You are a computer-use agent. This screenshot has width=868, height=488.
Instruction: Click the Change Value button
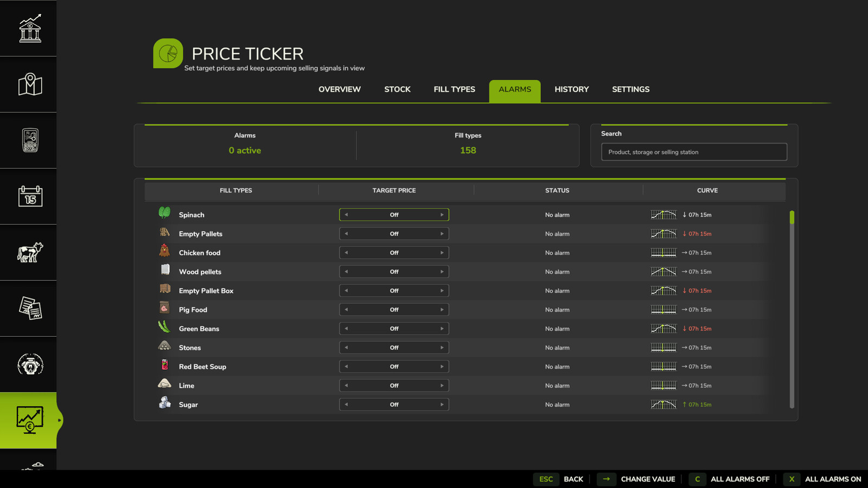tap(636, 479)
